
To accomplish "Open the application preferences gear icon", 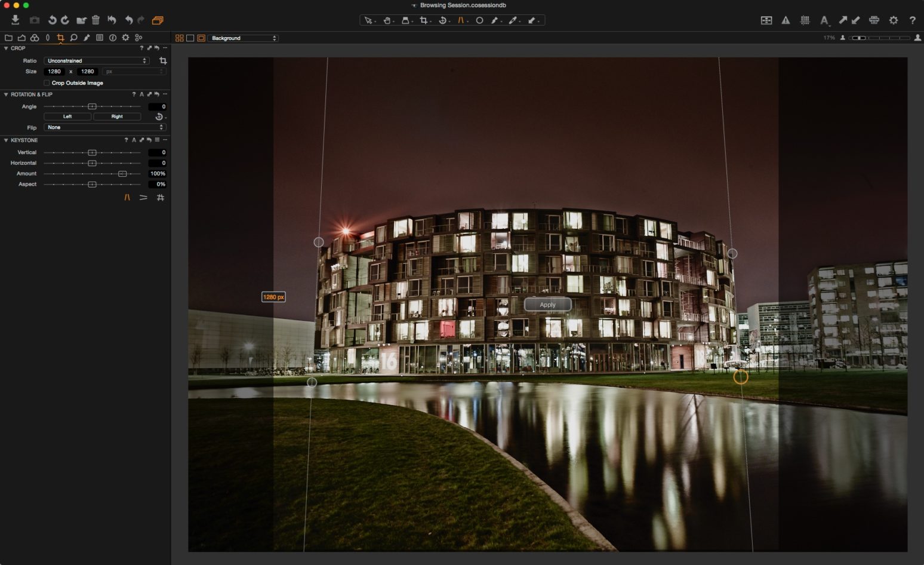I will click(x=894, y=20).
